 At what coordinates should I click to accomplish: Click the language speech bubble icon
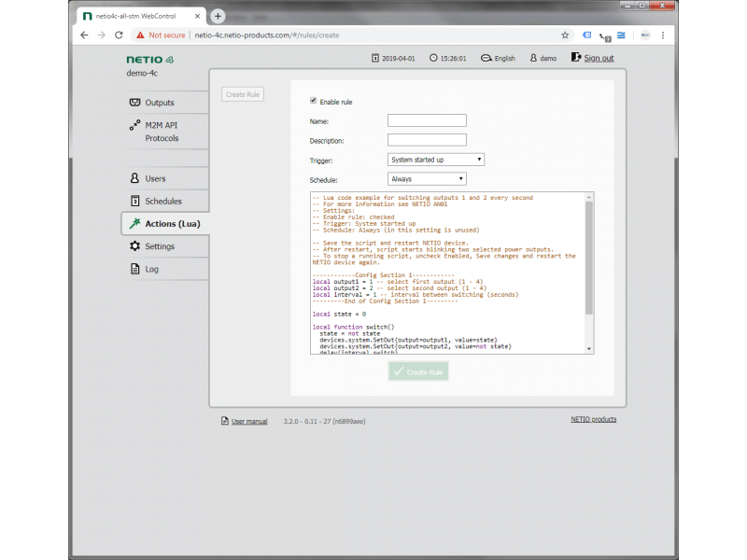pyautogui.click(x=486, y=58)
